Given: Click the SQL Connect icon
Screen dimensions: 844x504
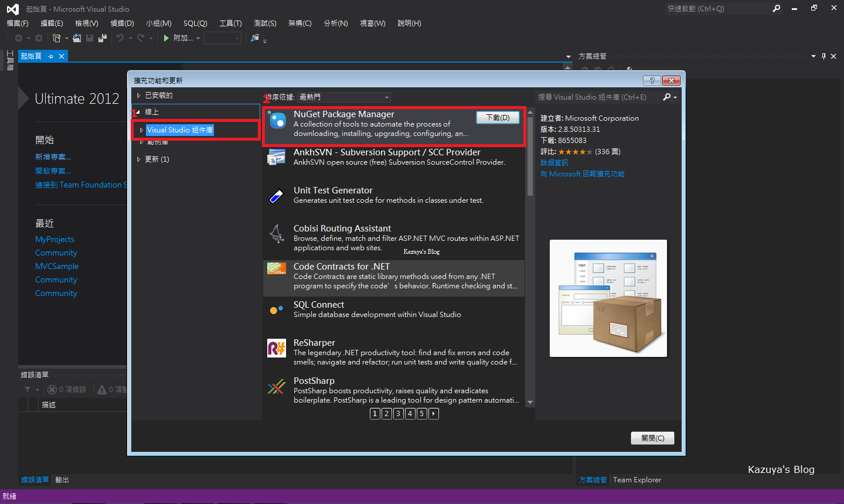Looking at the screenshot, I should [x=276, y=310].
